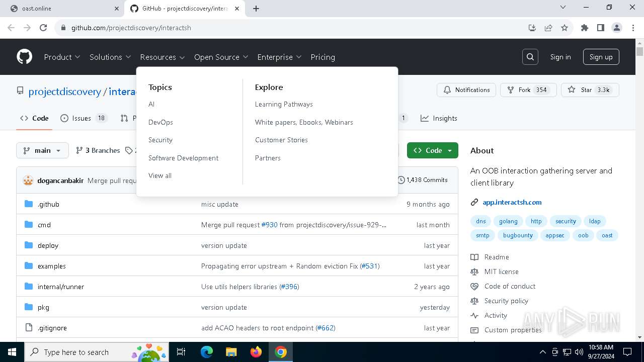Screen dimensions: 644x362
Task: Open a new browser tab
Action: pyautogui.click(x=256, y=9)
